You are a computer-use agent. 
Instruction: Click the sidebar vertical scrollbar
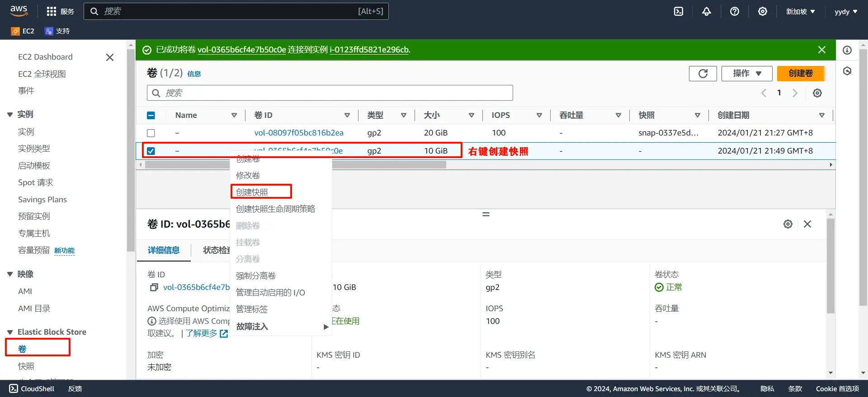coord(131,149)
